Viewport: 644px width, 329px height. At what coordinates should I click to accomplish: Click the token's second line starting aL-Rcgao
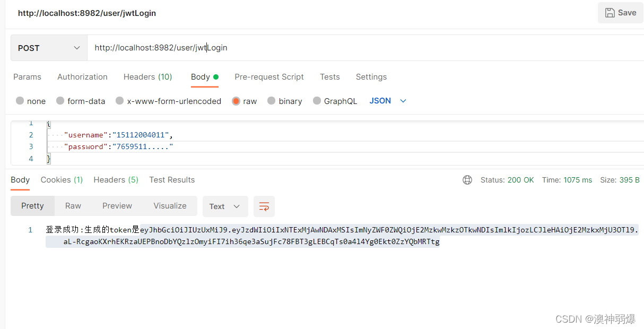[x=251, y=242]
